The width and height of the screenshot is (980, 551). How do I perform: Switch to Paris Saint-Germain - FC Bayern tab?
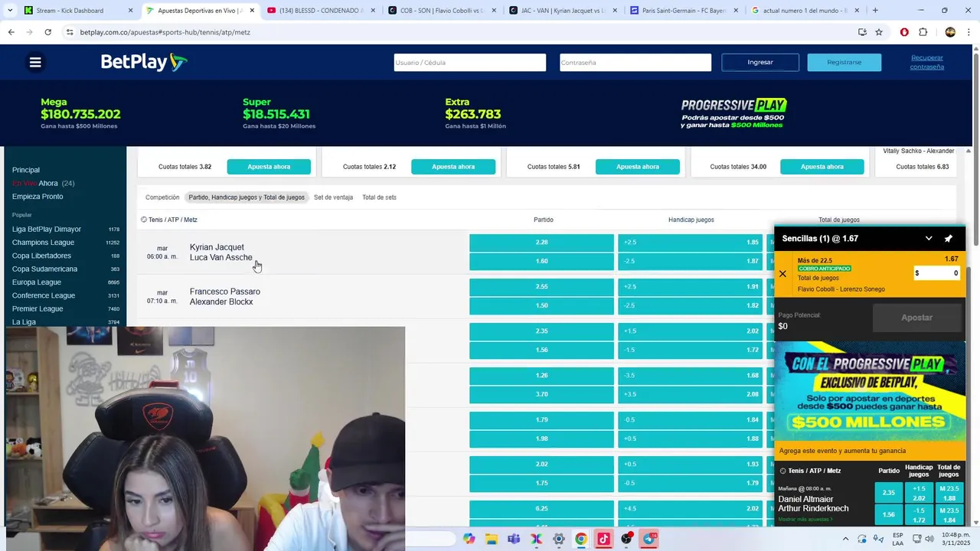click(x=683, y=11)
